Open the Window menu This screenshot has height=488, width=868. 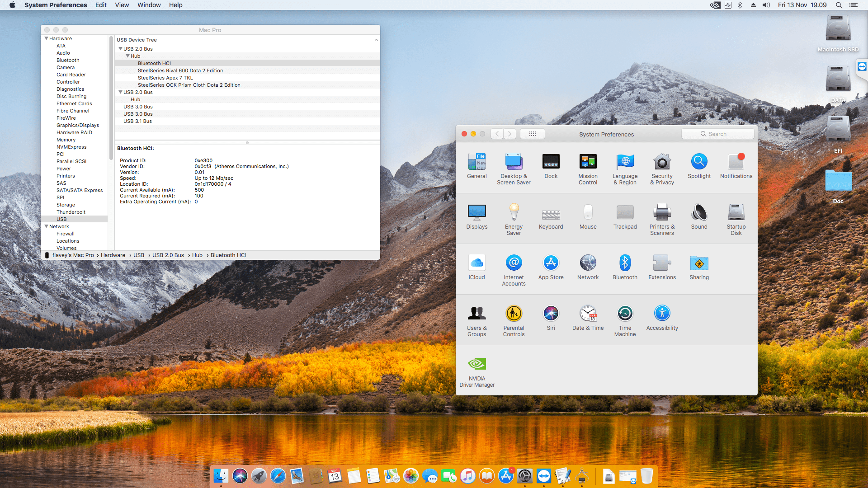[x=149, y=5]
